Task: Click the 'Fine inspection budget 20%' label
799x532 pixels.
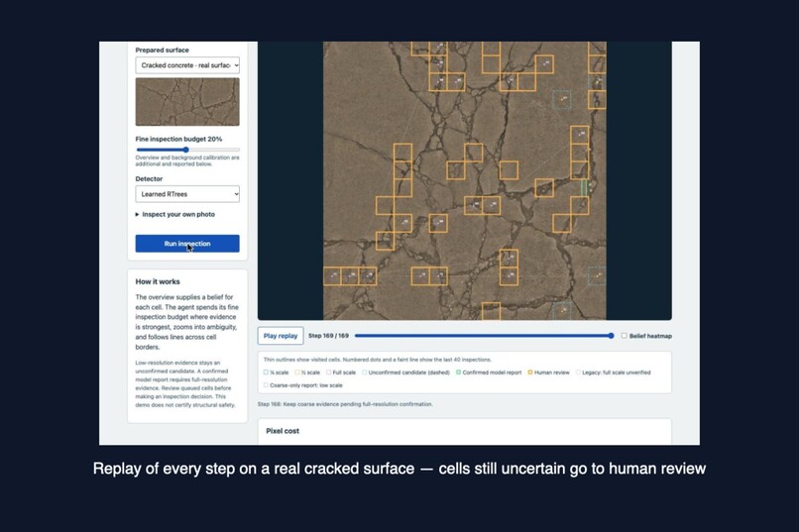Action: coord(178,139)
